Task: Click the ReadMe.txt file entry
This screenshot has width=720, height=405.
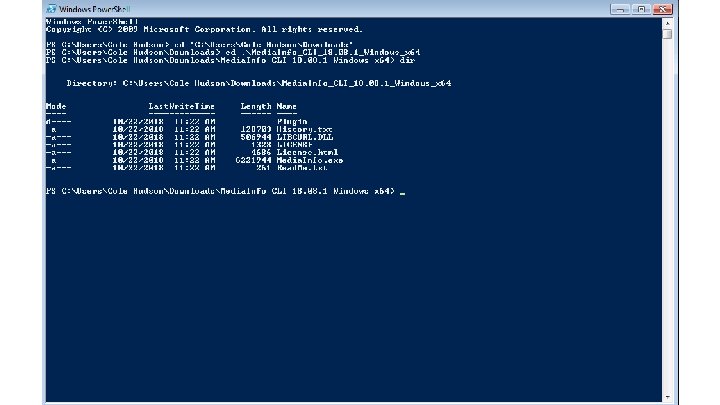Action: 302,168
